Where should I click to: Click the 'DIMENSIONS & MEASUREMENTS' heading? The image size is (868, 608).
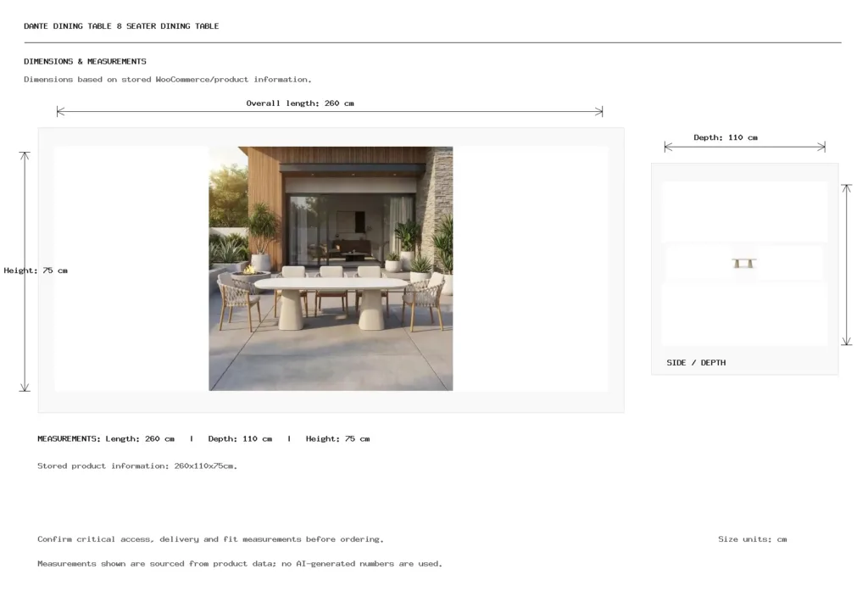pyautogui.click(x=86, y=61)
